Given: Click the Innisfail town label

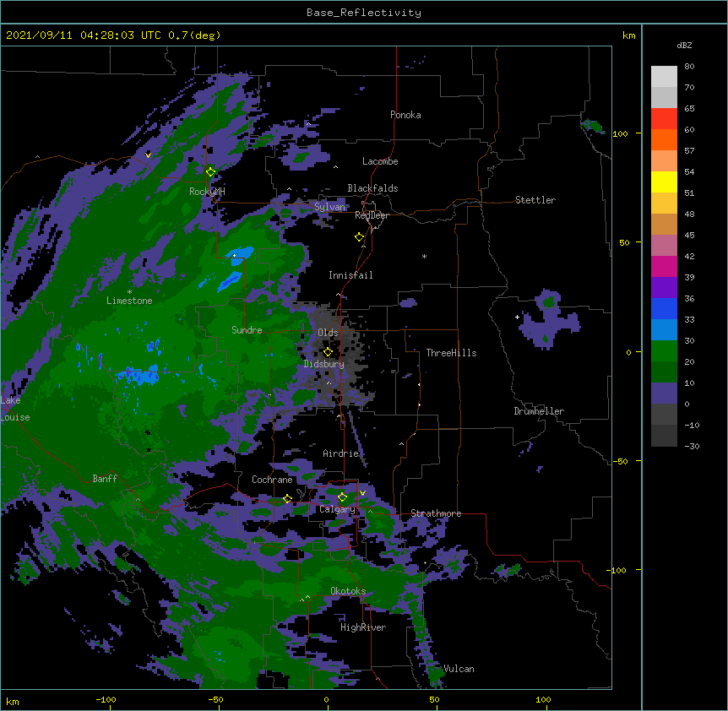Looking at the screenshot, I should 350,275.
